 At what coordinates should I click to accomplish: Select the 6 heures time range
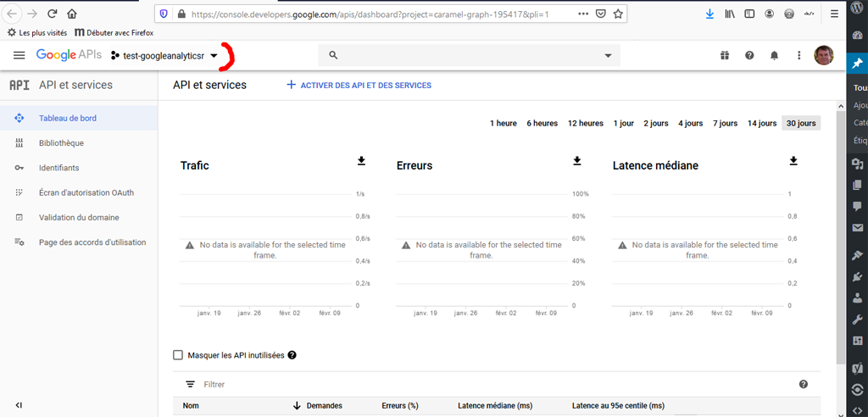tap(542, 124)
